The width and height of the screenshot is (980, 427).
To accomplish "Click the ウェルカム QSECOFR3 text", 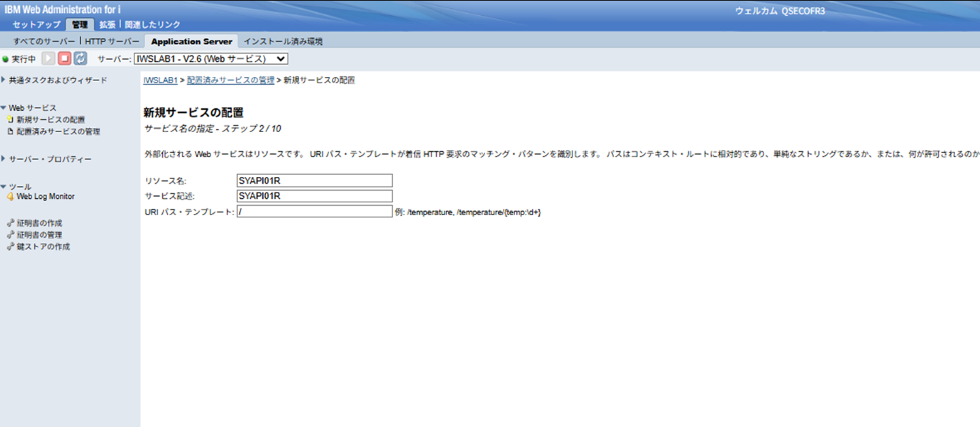I will point(780,11).
